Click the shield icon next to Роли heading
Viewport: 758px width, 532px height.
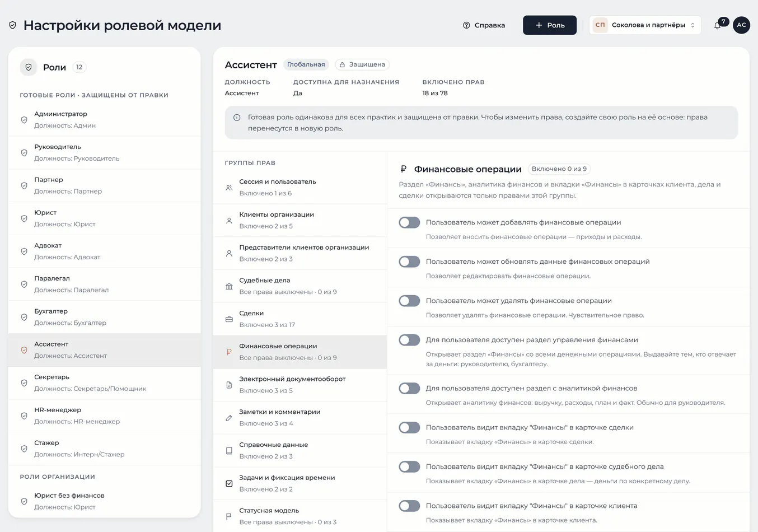(x=29, y=67)
